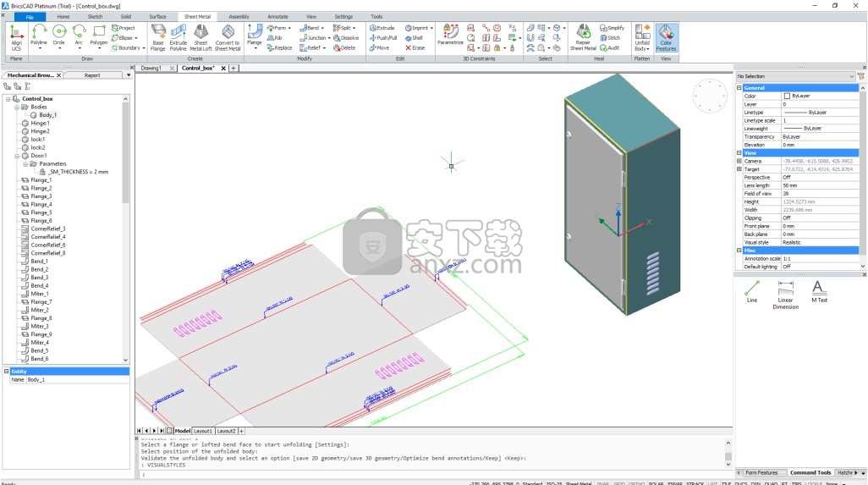Click the Stitch heal tool

[610, 37]
